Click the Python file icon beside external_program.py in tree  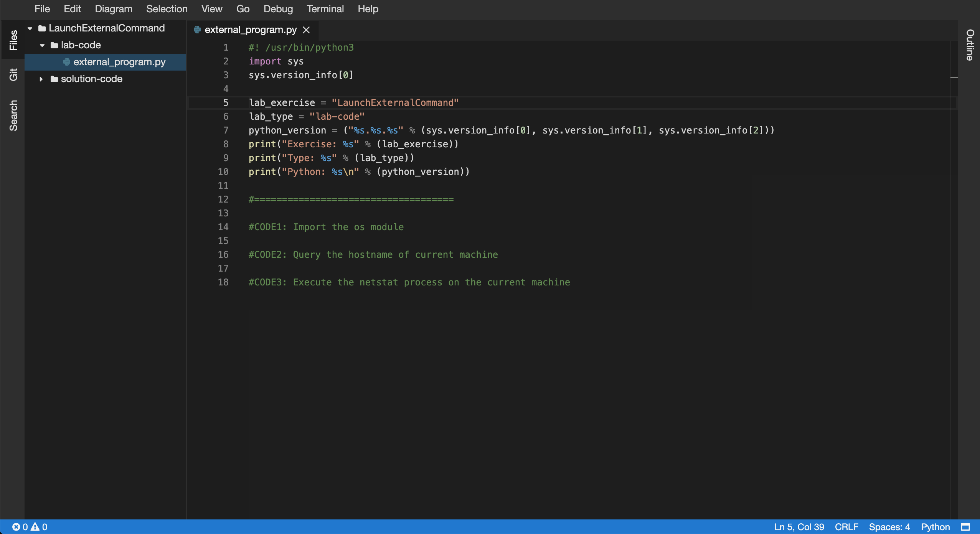click(x=67, y=61)
